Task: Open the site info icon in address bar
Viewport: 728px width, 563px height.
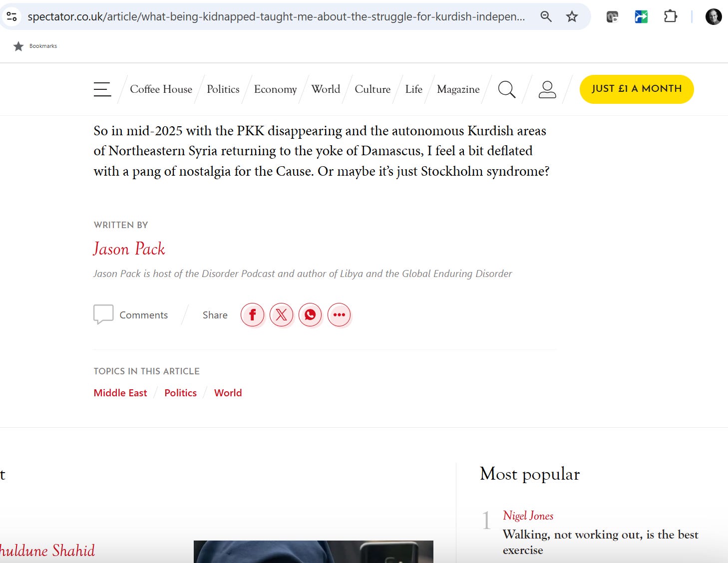Action: tap(12, 16)
